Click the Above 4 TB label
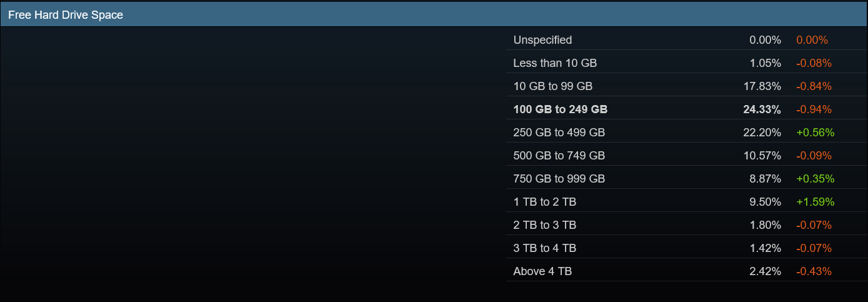The height and width of the screenshot is (302, 868). [x=542, y=271]
